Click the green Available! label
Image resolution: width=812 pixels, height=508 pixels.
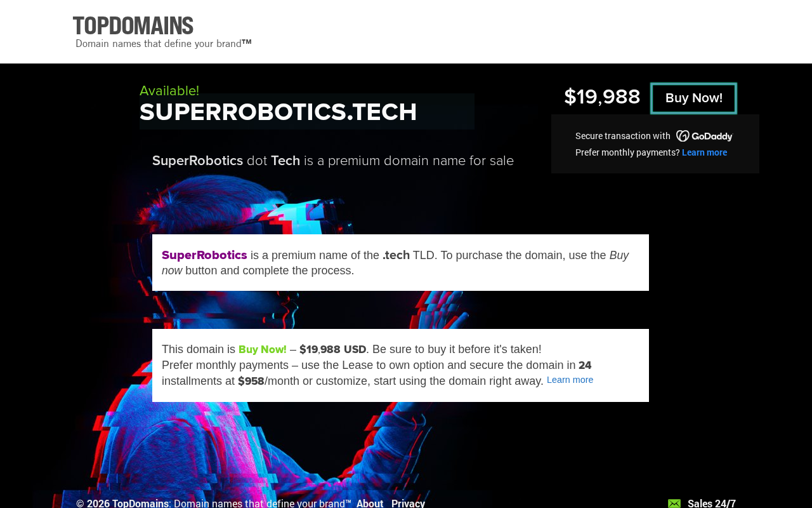(x=169, y=91)
